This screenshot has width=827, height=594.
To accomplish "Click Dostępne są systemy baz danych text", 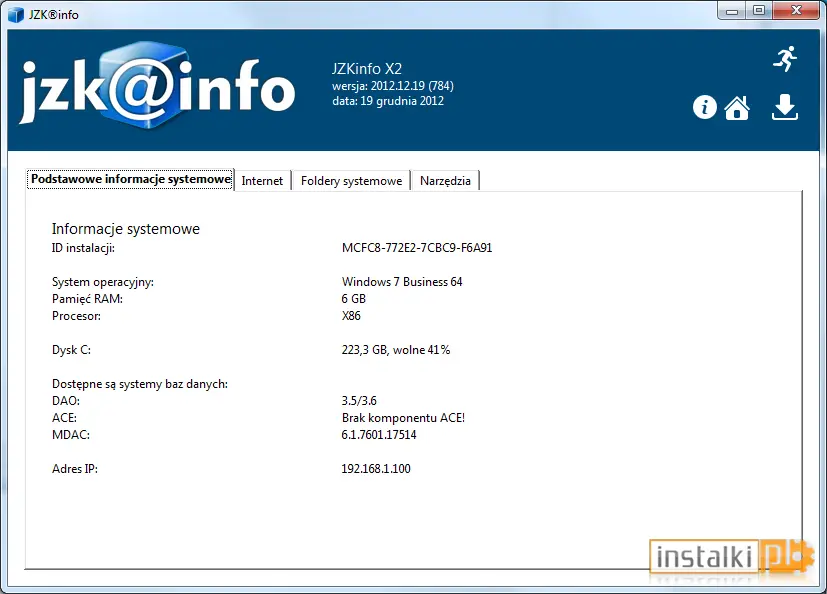I will 140,384.
